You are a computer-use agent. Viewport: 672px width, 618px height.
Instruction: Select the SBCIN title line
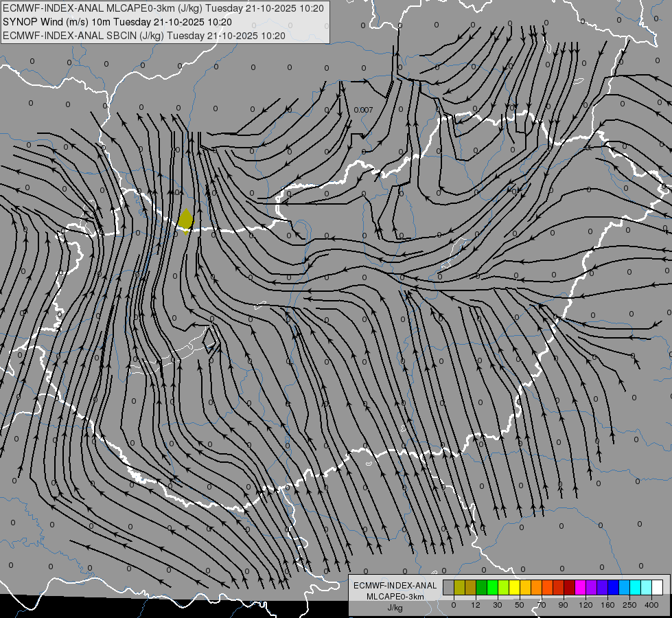click(144, 36)
